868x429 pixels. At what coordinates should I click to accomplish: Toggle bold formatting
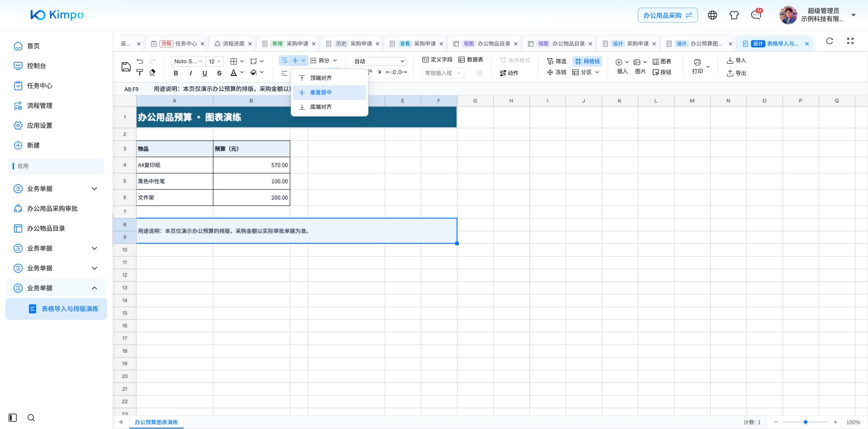tap(176, 73)
